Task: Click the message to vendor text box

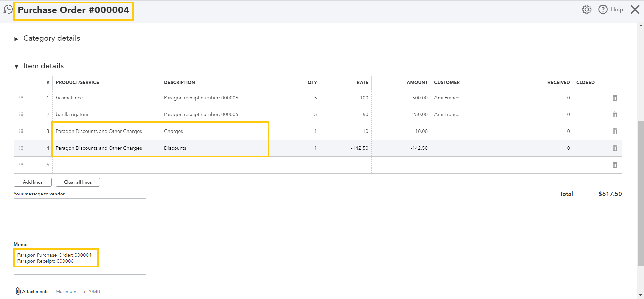Action: pos(80,215)
